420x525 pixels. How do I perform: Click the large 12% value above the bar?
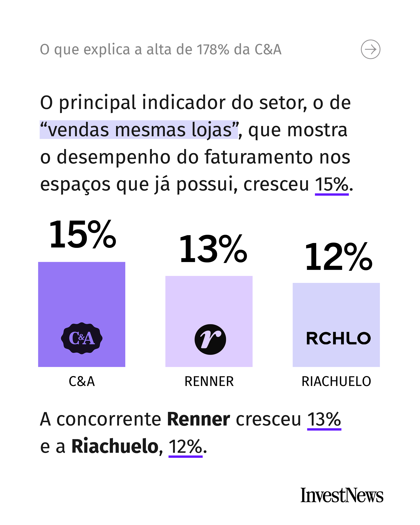point(338,257)
